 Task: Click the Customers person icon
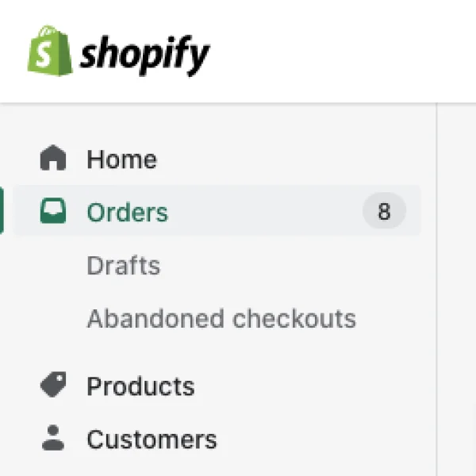coord(53,437)
